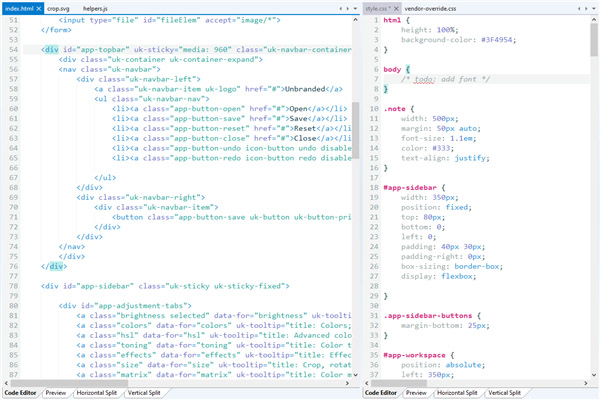Open left pane tab list dropdown

point(355,8)
